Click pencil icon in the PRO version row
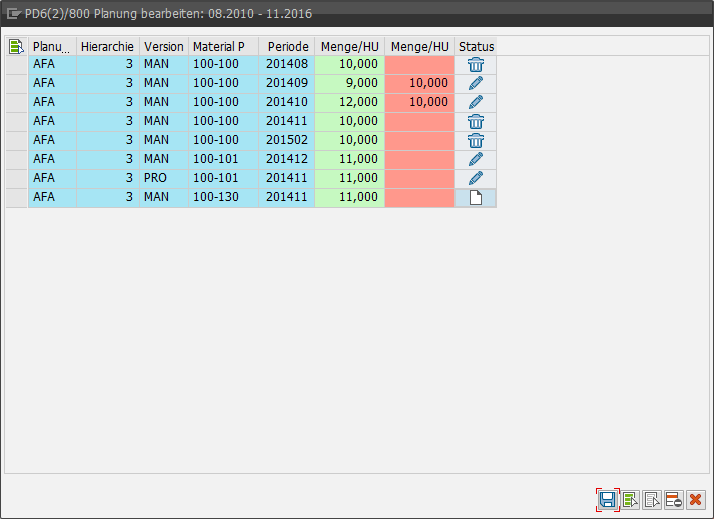 click(476, 178)
